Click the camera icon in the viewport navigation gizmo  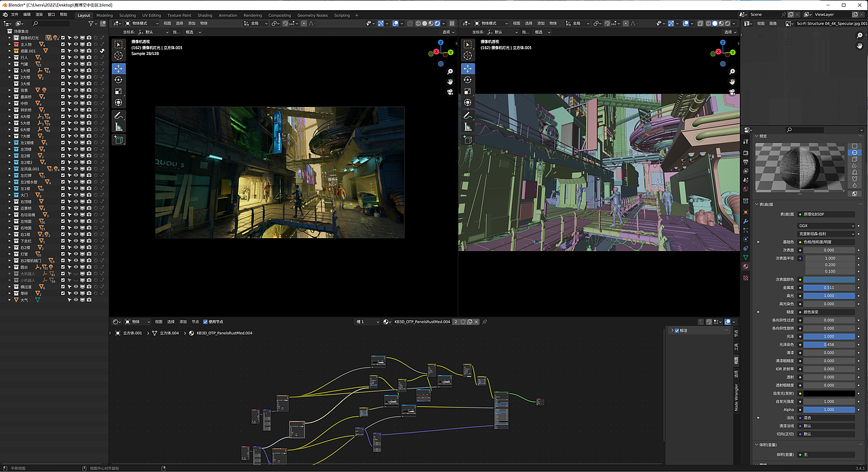pyautogui.click(x=450, y=92)
